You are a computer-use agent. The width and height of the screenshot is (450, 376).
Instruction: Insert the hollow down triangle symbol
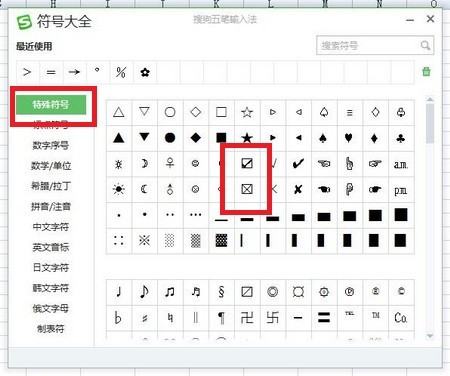(x=144, y=112)
